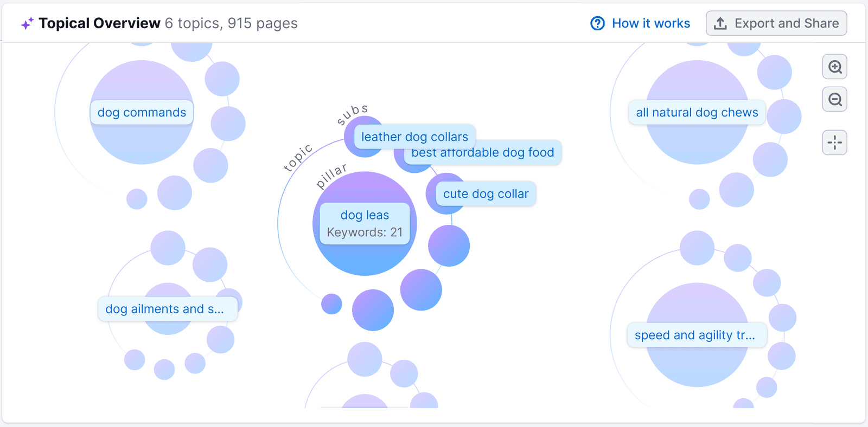Viewport: 868px width, 427px height.
Task: Click the "6 topics, 915 pages" header text
Action: click(231, 23)
